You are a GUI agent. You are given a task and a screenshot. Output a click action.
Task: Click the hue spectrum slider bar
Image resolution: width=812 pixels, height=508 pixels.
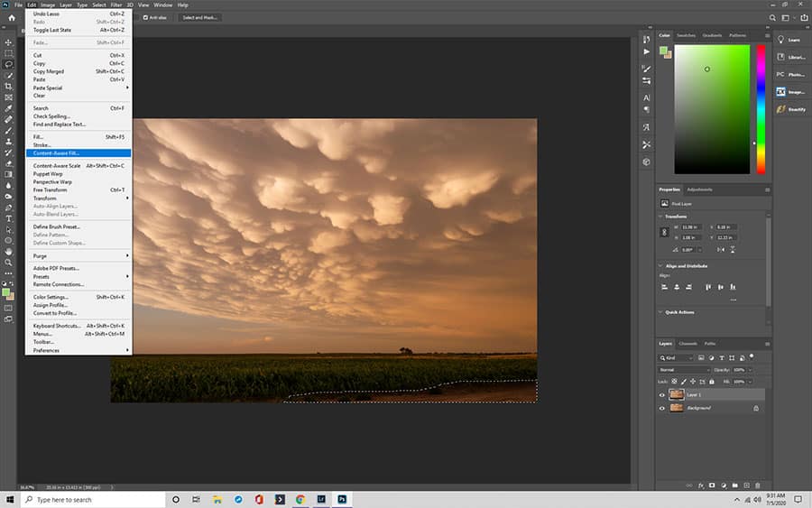(761, 108)
